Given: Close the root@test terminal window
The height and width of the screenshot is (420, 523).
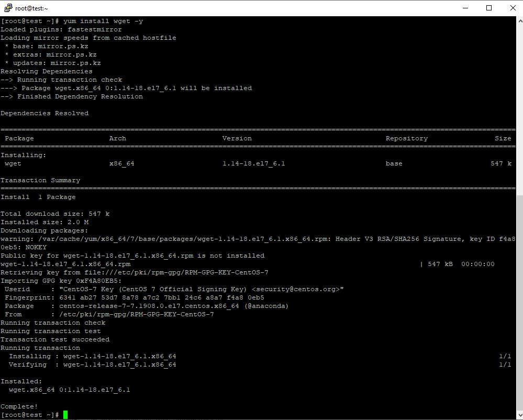Looking at the screenshot, I should (513, 8).
